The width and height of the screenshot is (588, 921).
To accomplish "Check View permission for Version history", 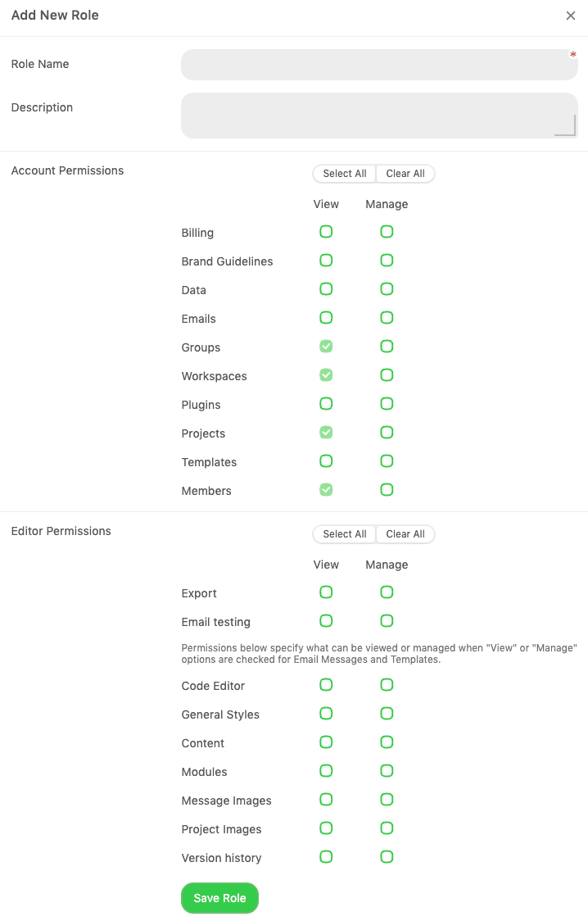I will 326,857.
